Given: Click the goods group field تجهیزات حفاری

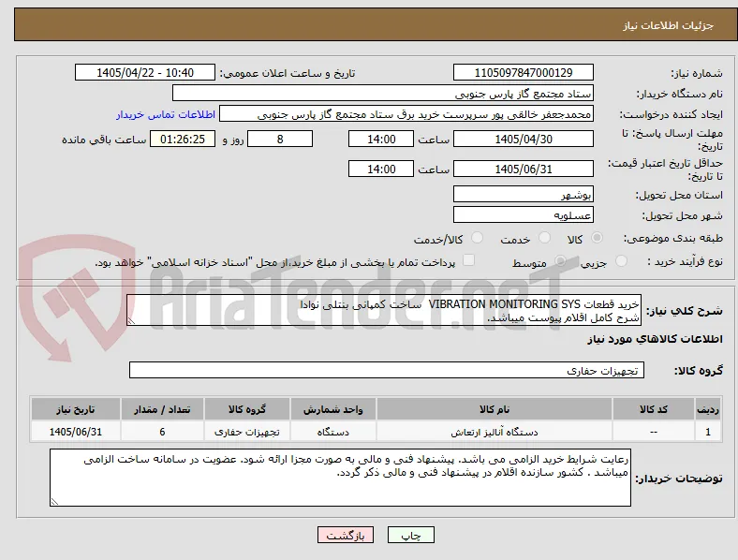Looking at the screenshot, I should coord(387,370).
